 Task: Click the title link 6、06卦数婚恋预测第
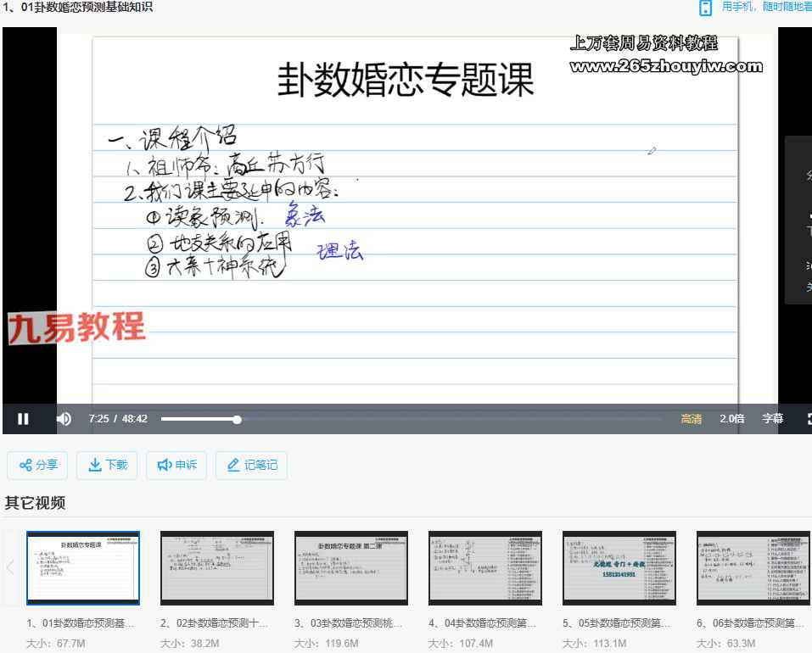[x=750, y=623]
